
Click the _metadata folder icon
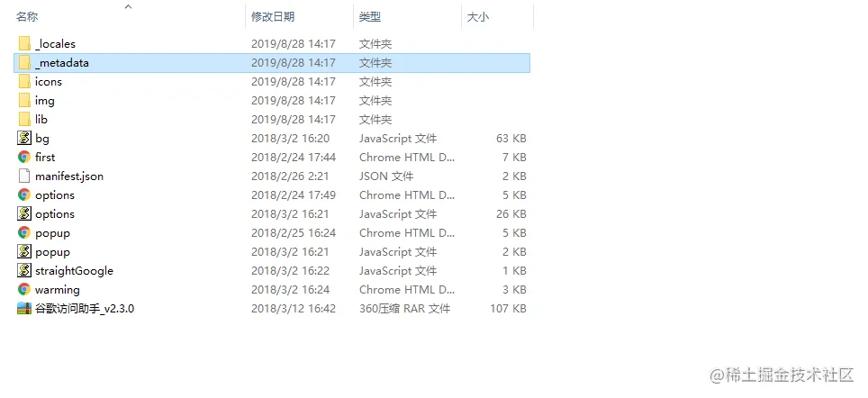pyautogui.click(x=23, y=62)
